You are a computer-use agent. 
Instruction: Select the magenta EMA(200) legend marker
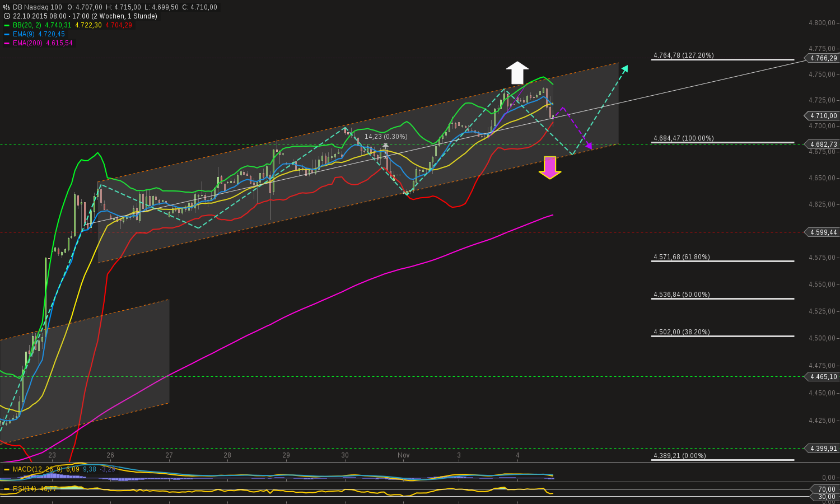pyautogui.click(x=7, y=43)
